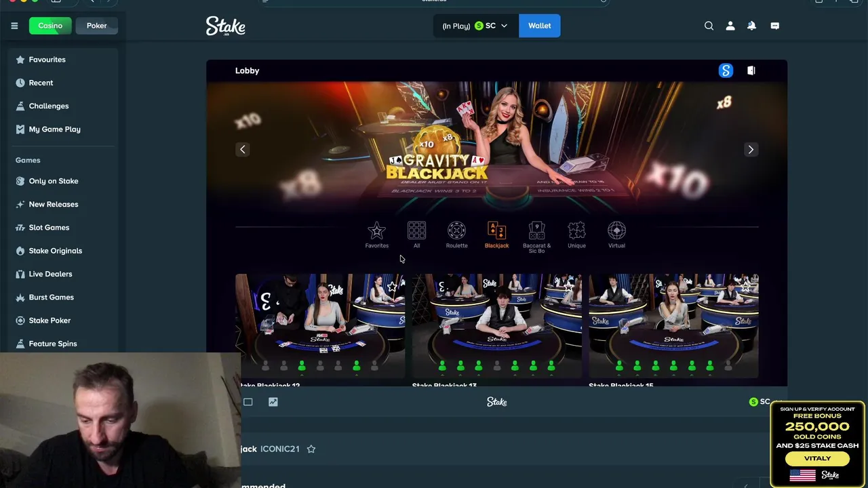868x488 pixels.
Task: Open live stats chart icon
Action: [x=273, y=402]
